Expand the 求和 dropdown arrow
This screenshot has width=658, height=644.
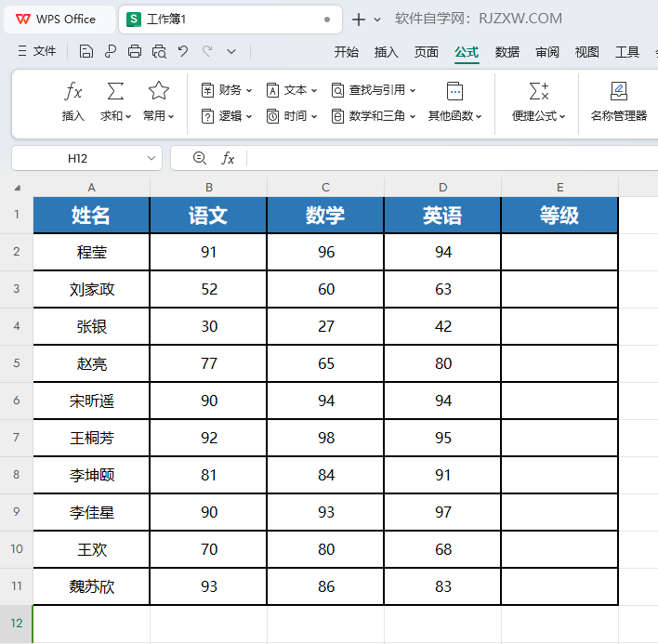tap(128, 117)
